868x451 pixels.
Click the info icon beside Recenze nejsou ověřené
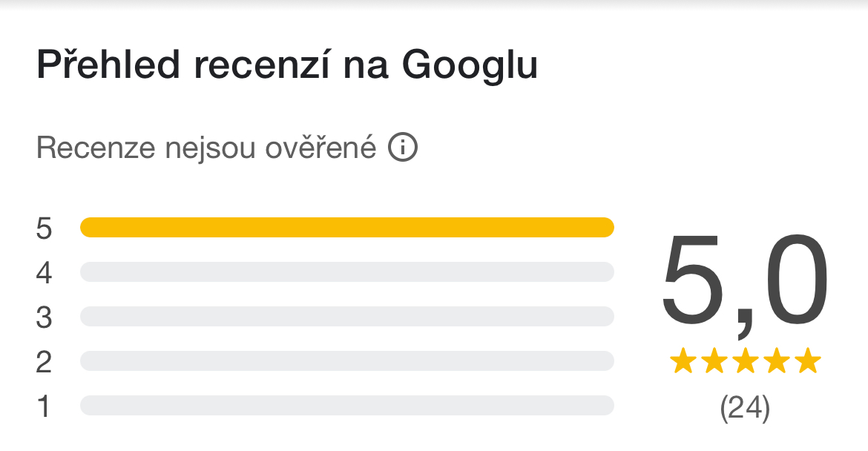click(404, 148)
